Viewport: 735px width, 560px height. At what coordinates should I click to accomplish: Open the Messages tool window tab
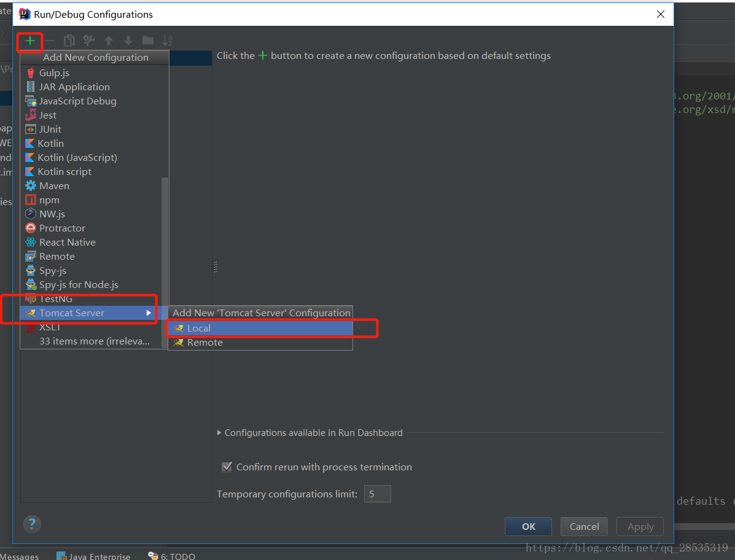click(x=19, y=556)
